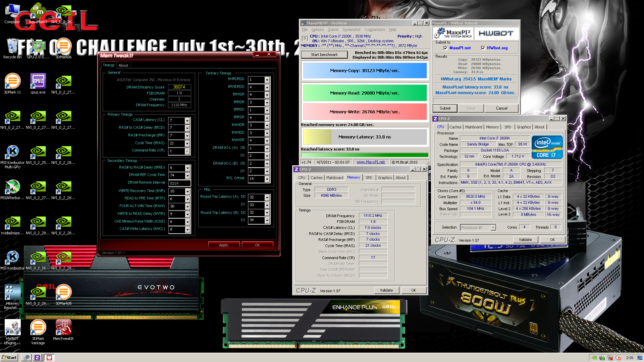Click the Intel Core i7 logo in CPU-Z
This screenshot has width=644, height=362.
click(x=547, y=147)
